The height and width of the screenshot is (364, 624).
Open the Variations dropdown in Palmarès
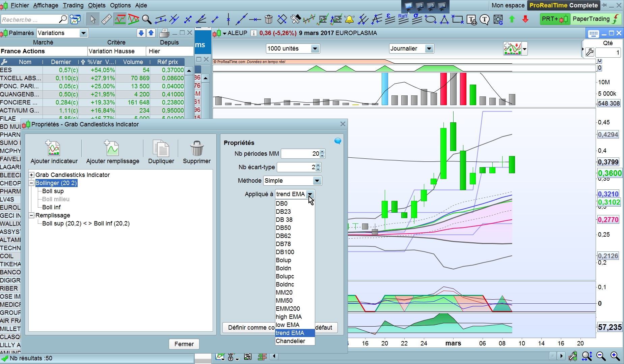pyautogui.click(x=83, y=33)
